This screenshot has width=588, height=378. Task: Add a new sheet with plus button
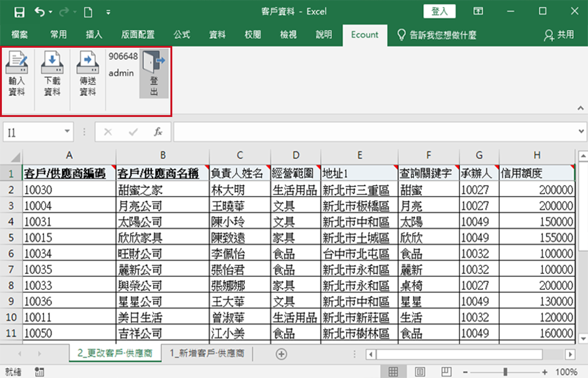point(281,354)
